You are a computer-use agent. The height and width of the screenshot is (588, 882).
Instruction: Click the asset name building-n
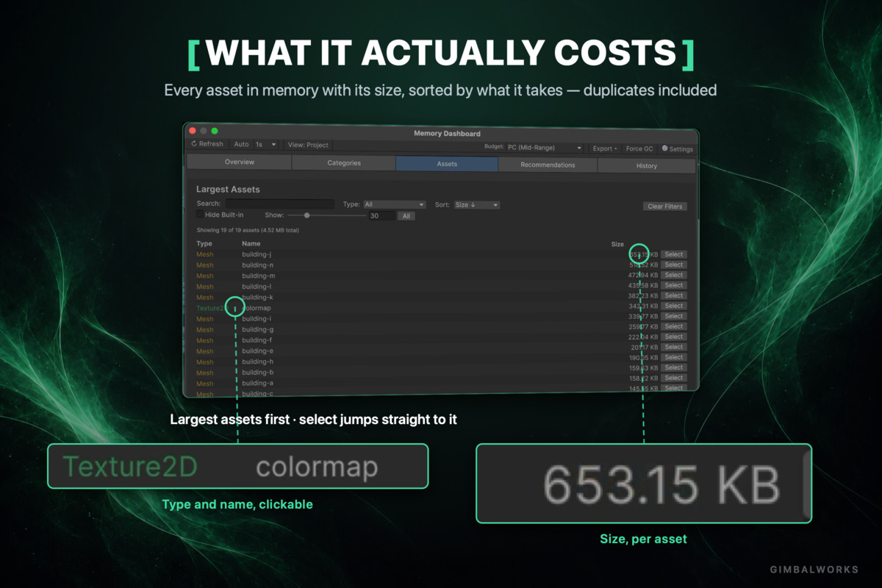pos(257,265)
